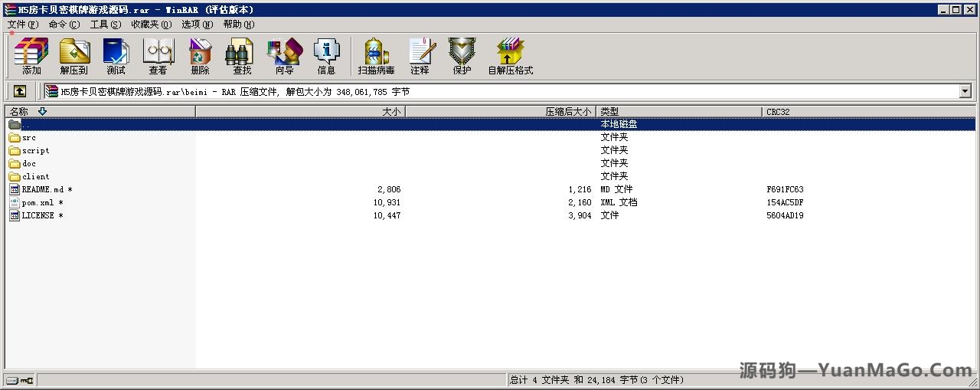Image resolution: width=980 pixels, height=390 pixels.
Task: Click the 解压到 (Extract To) icon
Action: click(x=74, y=57)
